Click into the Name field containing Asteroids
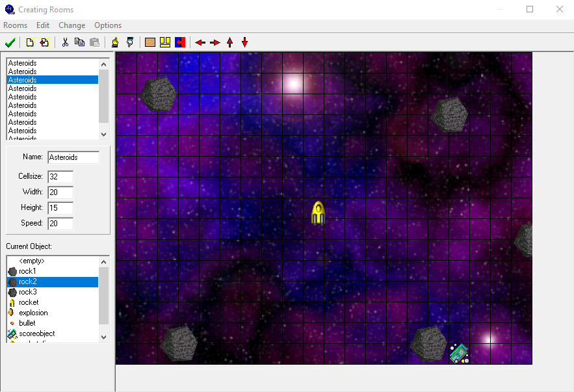 pos(73,157)
